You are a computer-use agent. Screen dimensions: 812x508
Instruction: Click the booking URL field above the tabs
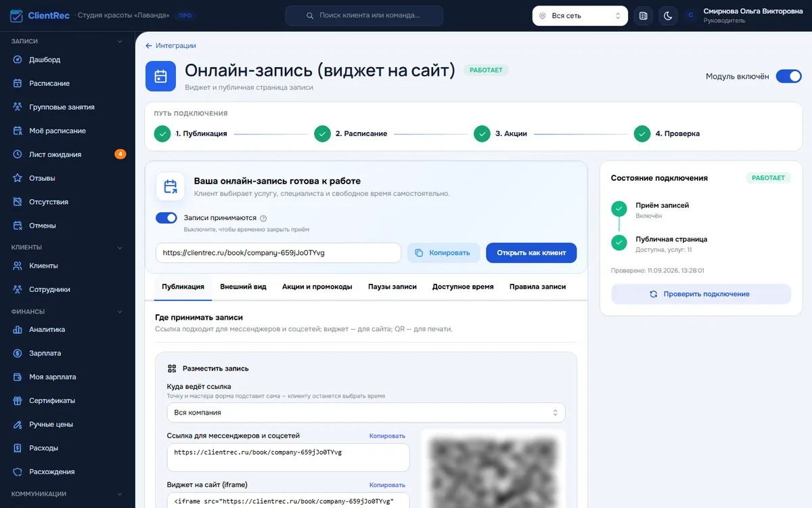(278, 253)
